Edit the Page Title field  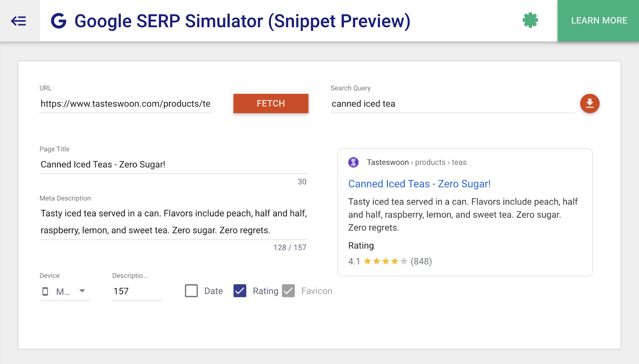tap(173, 164)
